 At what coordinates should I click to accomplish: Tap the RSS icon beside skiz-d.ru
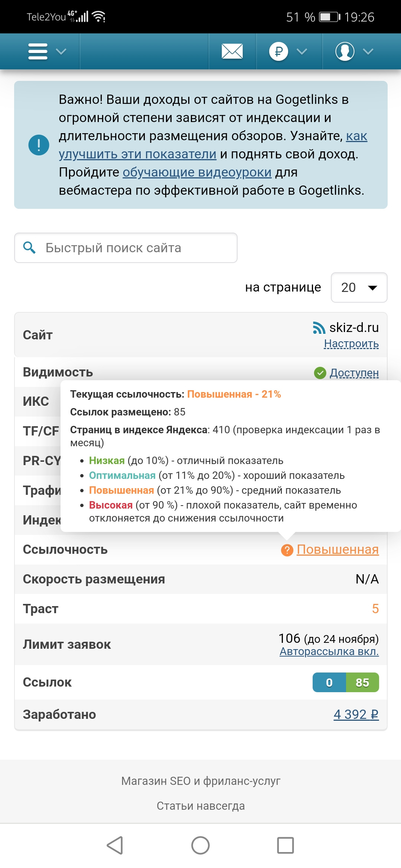[x=319, y=328]
